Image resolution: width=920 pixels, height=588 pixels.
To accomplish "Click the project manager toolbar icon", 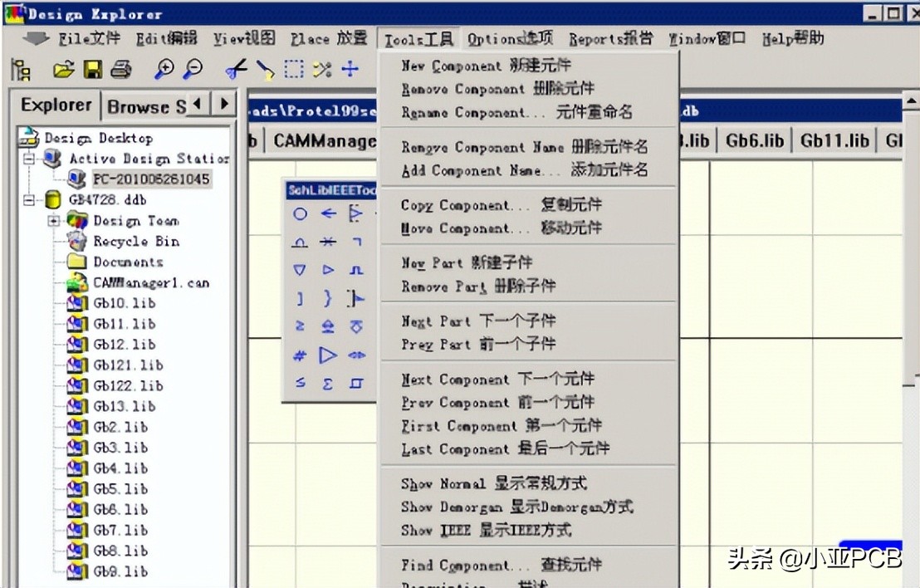I will (21, 70).
